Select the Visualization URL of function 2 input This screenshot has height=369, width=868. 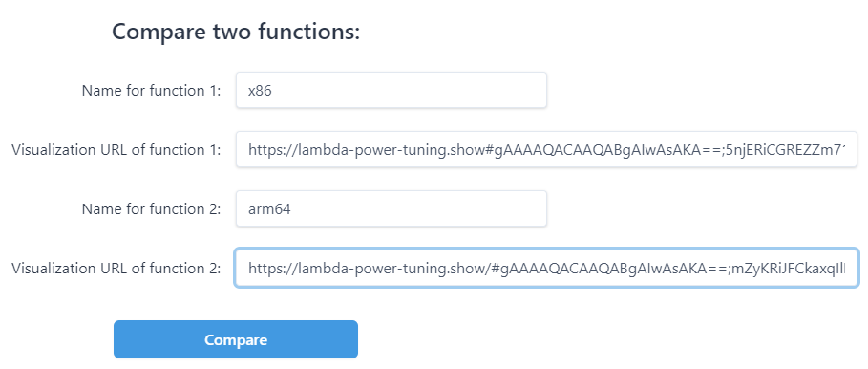coord(546,269)
